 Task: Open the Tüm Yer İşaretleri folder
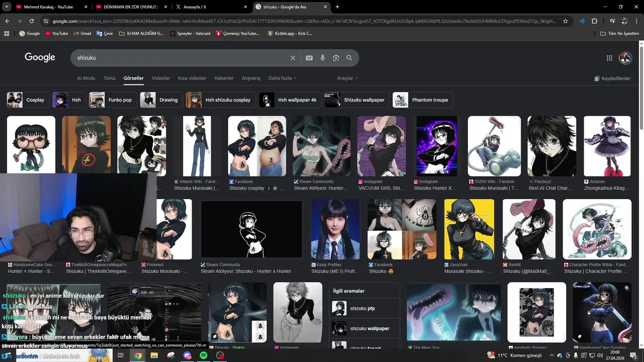(x=620, y=33)
